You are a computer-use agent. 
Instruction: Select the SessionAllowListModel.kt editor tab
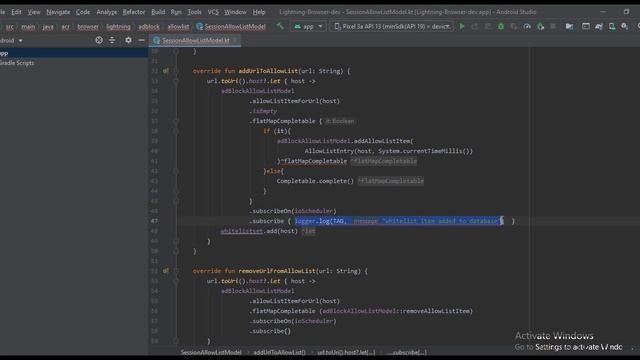(196, 40)
